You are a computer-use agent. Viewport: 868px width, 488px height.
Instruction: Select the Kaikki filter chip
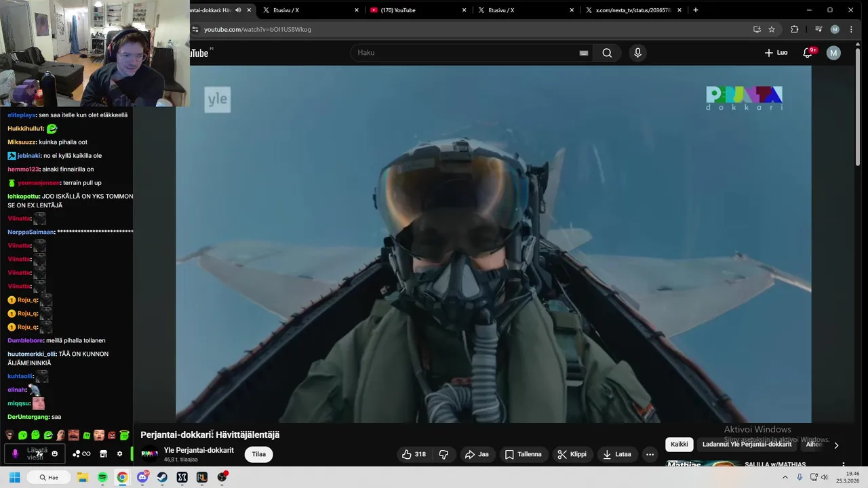coord(679,445)
